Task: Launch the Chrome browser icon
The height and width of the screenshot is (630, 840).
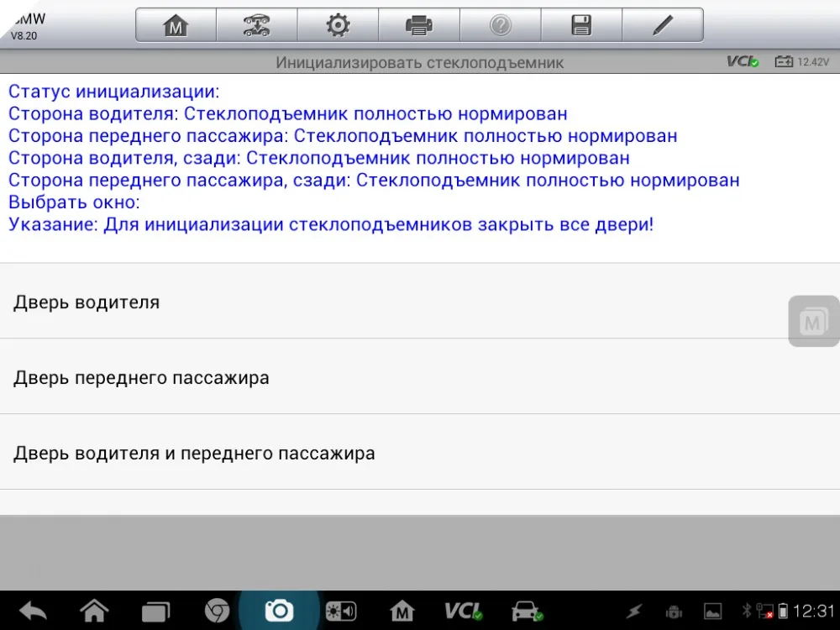Action: (217, 611)
